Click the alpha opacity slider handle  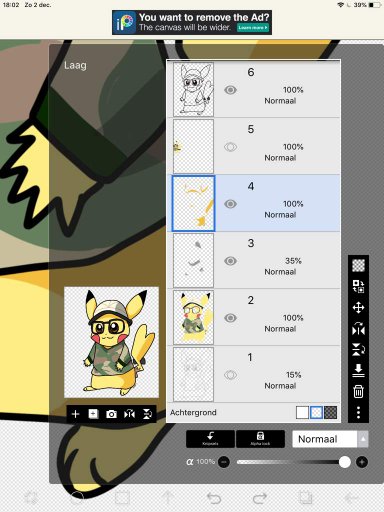coord(344,462)
